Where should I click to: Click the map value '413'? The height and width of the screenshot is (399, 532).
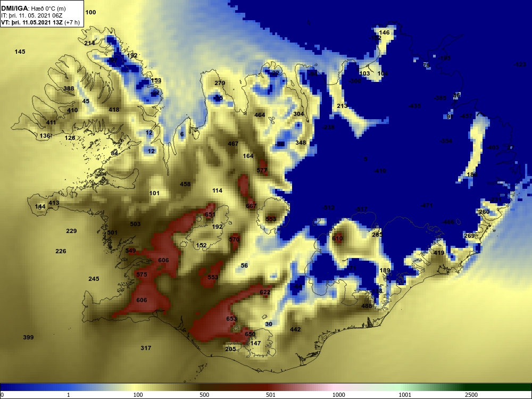coord(54,203)
